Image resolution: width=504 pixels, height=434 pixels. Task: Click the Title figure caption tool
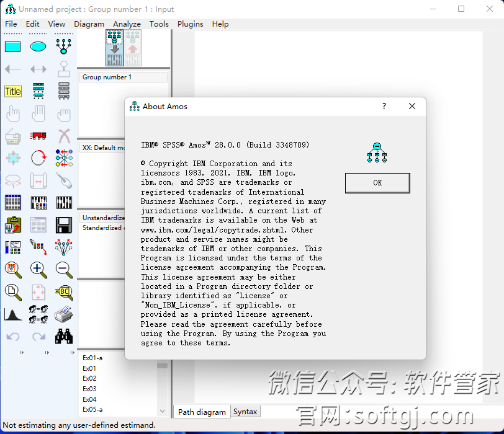pyautogui.click(x=13, y=92)
